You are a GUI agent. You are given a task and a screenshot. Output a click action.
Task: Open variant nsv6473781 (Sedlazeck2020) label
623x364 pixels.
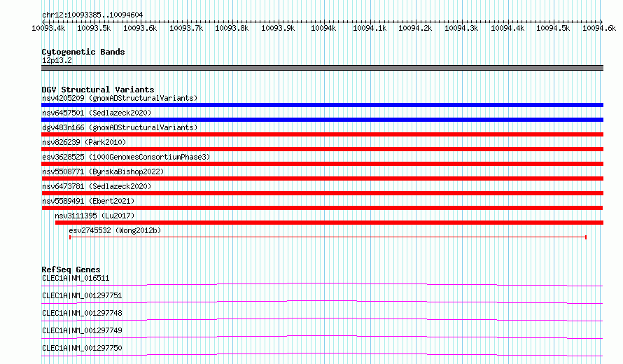[97, 186]
